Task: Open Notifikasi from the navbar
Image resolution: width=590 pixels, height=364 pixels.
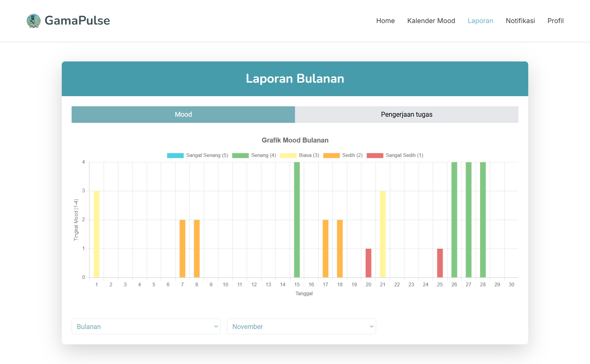Action: (520, 21)
